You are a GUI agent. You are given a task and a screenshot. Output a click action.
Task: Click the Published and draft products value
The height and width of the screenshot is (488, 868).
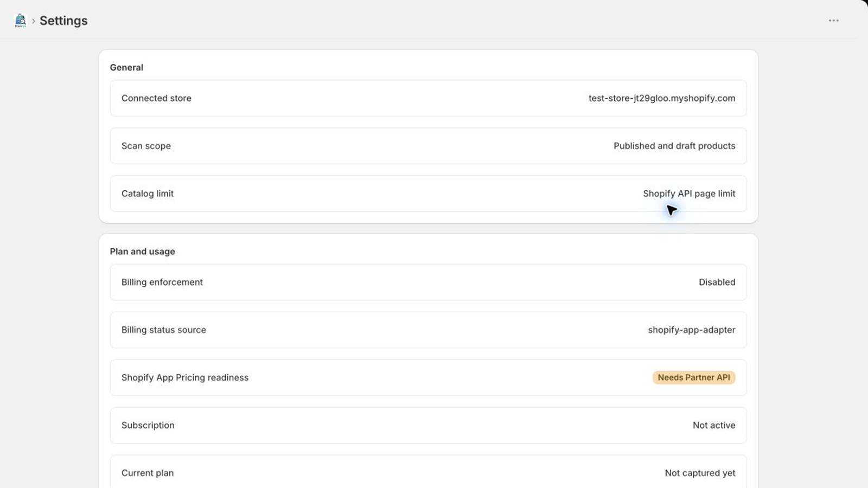tap(674, 146)
